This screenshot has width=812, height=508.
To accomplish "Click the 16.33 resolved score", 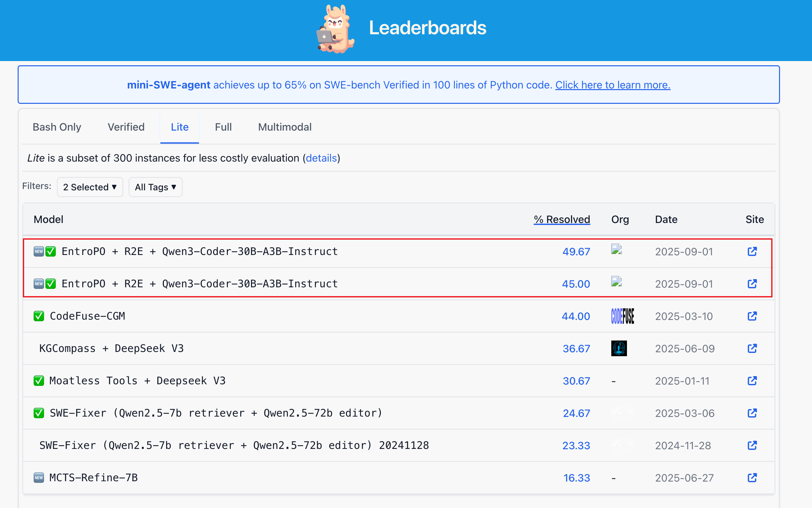I will pos(577,478).
